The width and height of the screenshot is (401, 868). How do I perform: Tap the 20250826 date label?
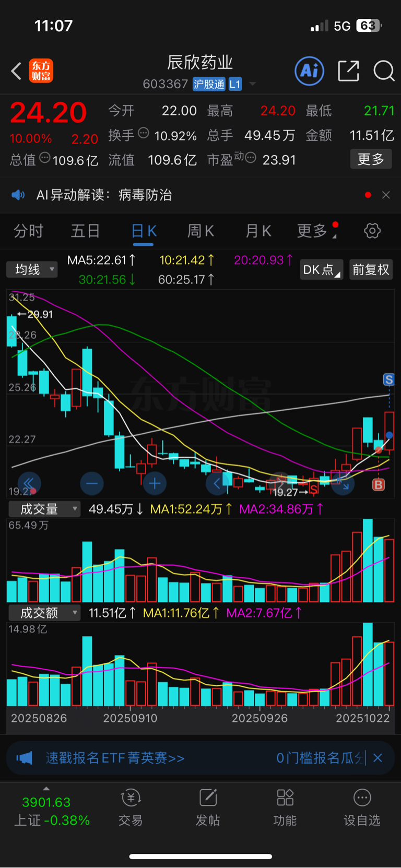(39, 718)
